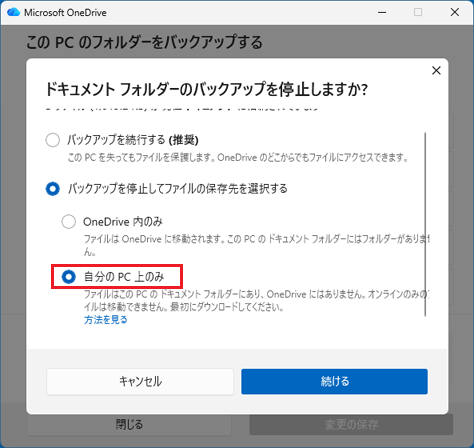This screenshot has width=474, height=448.
Task: Click the description text under "自分の PC 上のみ"
Action: [256, 300]
